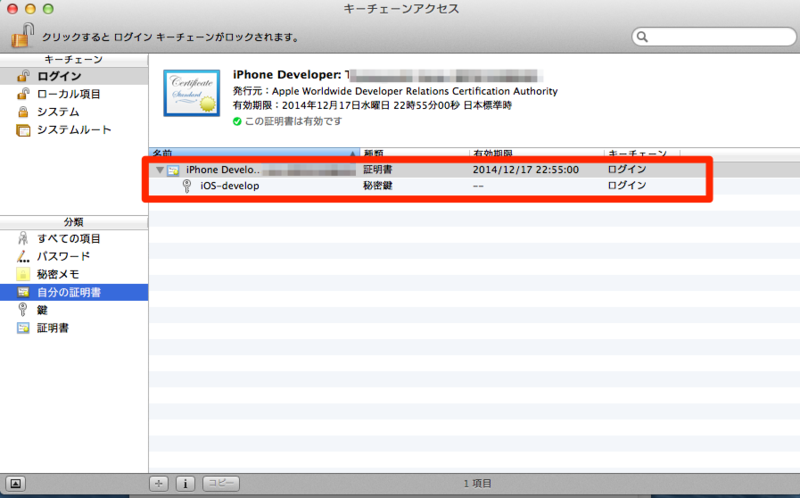This screenshot has width=800, height=498.
Task: Select the iOS-develop private key row
Action: (x=427, y=186)
